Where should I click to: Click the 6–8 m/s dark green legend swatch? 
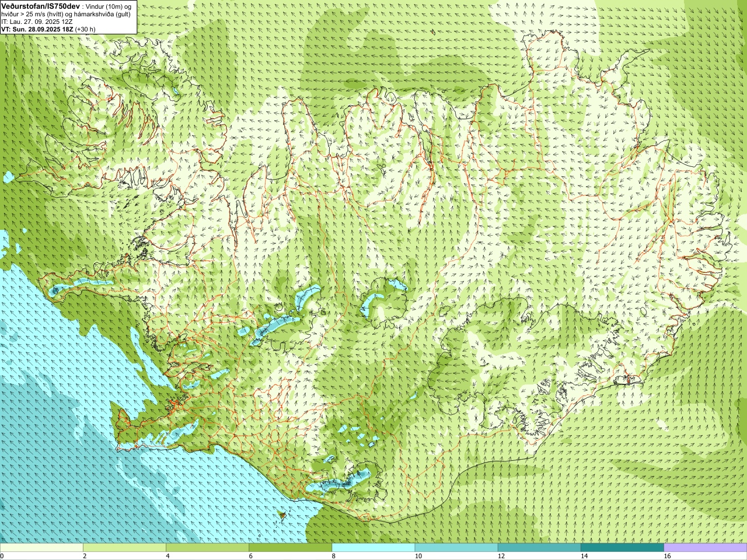pos(290,548)
